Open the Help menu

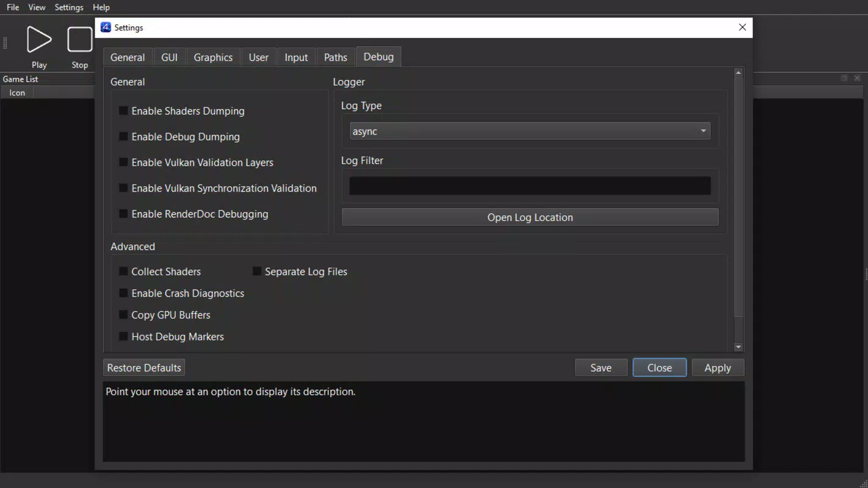point(101,7)
